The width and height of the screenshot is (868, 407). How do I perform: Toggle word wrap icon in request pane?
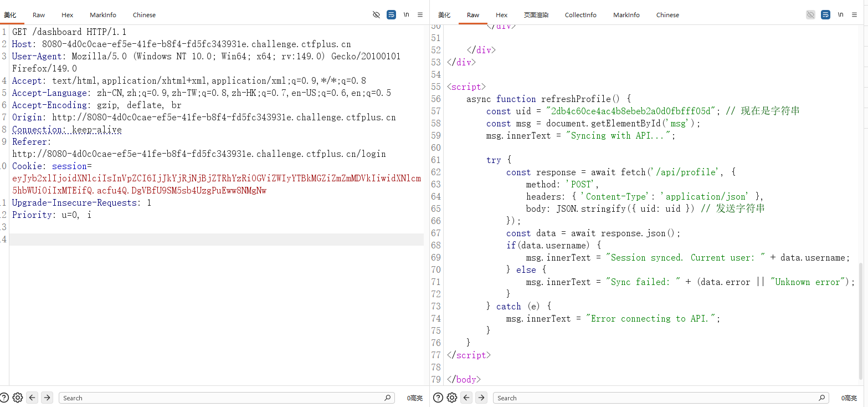tap(392, 15)
